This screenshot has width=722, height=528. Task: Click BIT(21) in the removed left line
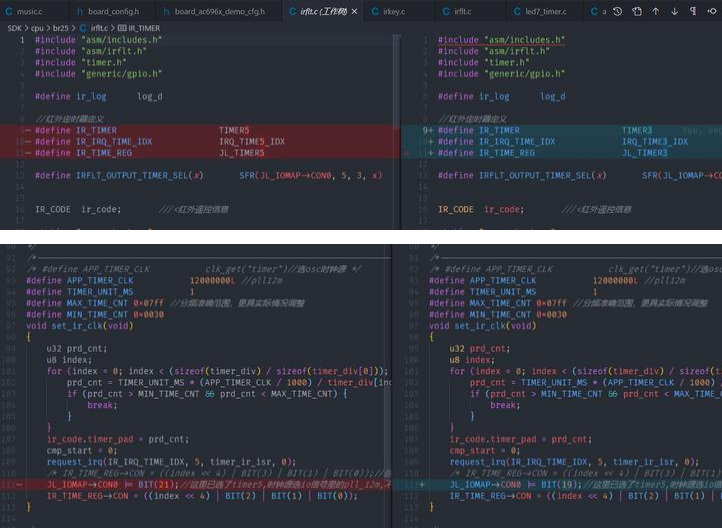156,485
